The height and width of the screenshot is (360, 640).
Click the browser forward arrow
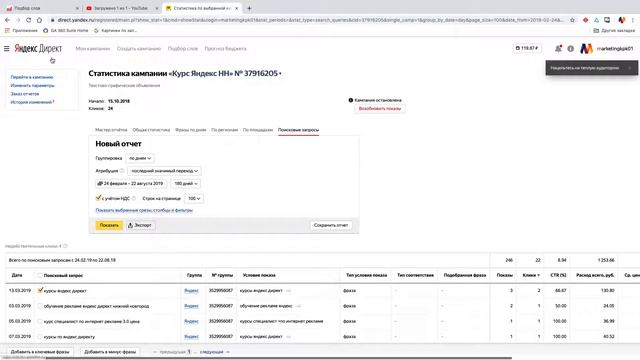coord(18,20)
